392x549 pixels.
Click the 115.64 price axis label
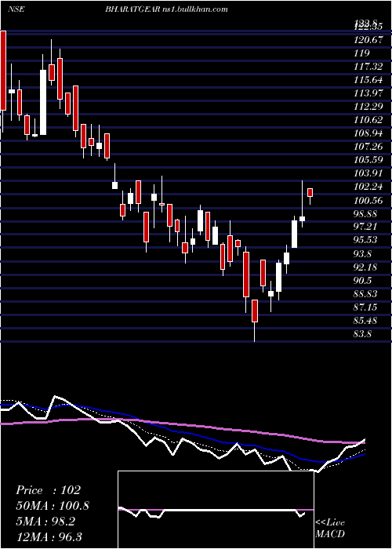point(368,80)
